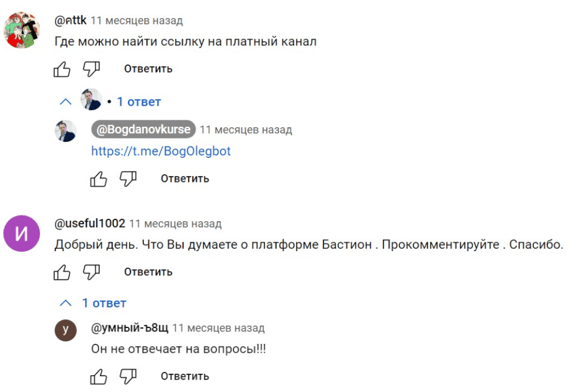The width and height of the screenshot is (585, 392).
Task: Click 'Ответить' under @useful1002's comment
Action: point(147,272)
